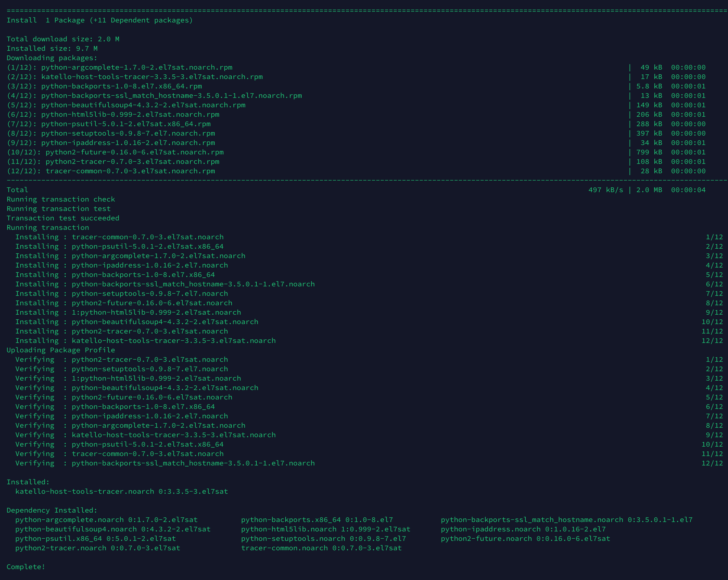Viewport: 728px width, 580px height.
Task: Click 'python-html5lib.noarch 1:0.999-2.el7sat' dependency
Action: coord(326,529)
